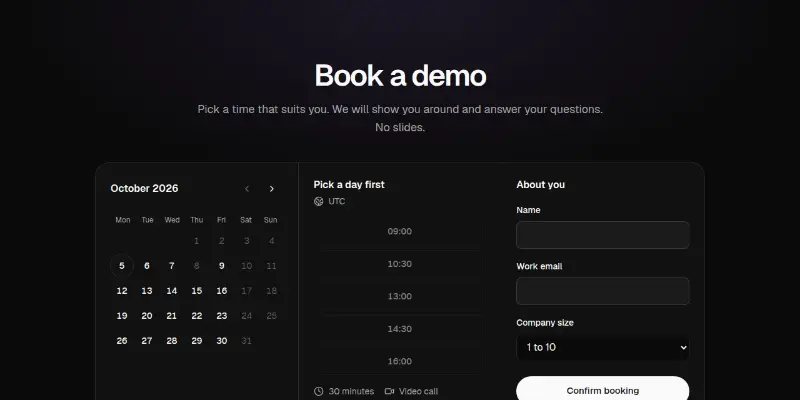Click the 30 minutes duration text
This screenshot has width=800, height=400.
pyautogui.click(x=351, y=391)
